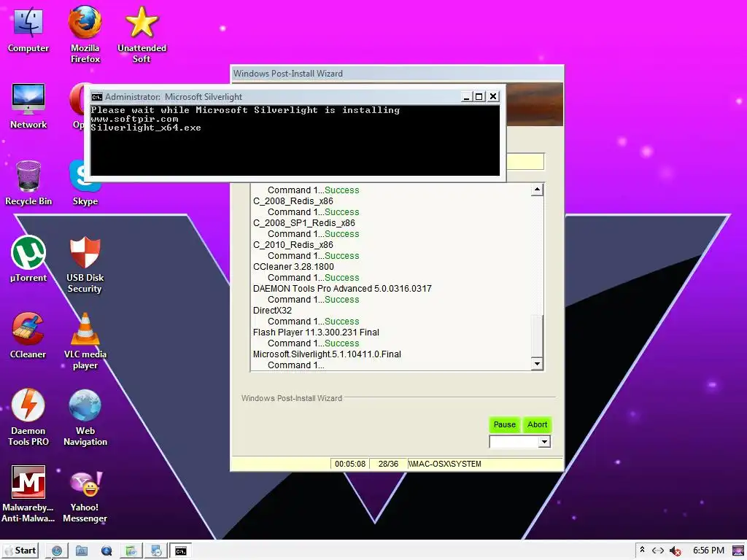Open Web Navigation globe icon
The height and width of the screenshot is (560, 747).
pos(85,418)
